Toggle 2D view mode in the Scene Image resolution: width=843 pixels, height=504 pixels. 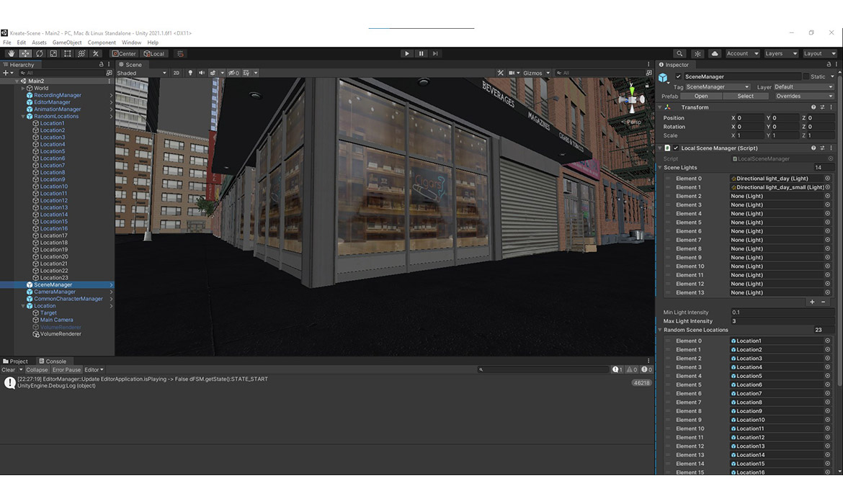pyautogui.click(x=176, y=73)
